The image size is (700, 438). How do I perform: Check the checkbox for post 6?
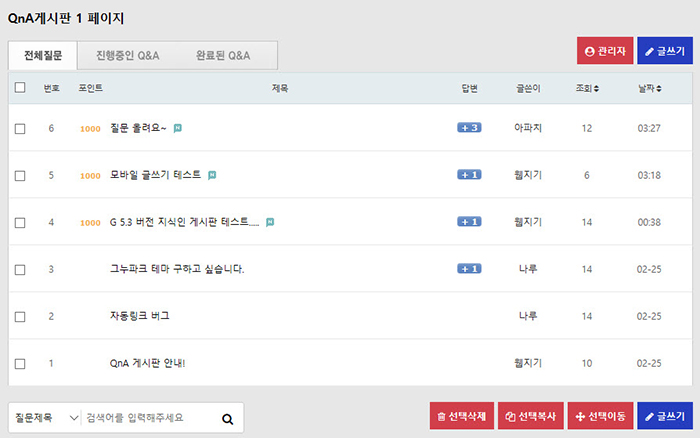(20, 129)
